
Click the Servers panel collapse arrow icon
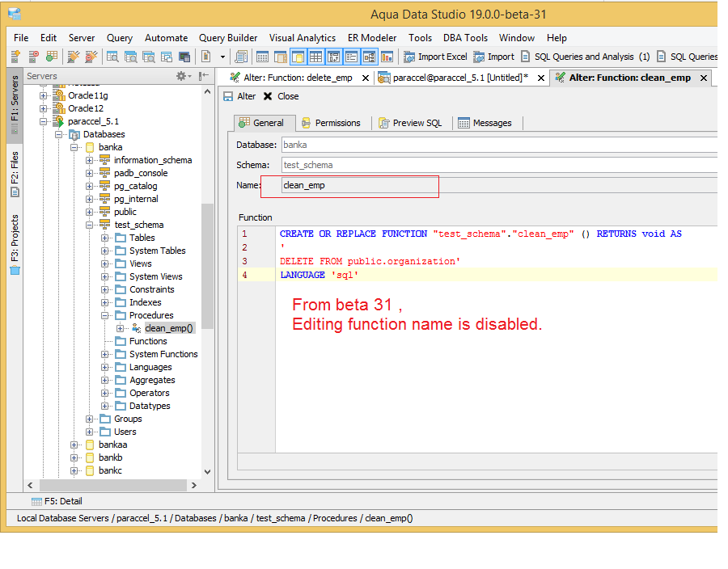[x=203, y=76]
